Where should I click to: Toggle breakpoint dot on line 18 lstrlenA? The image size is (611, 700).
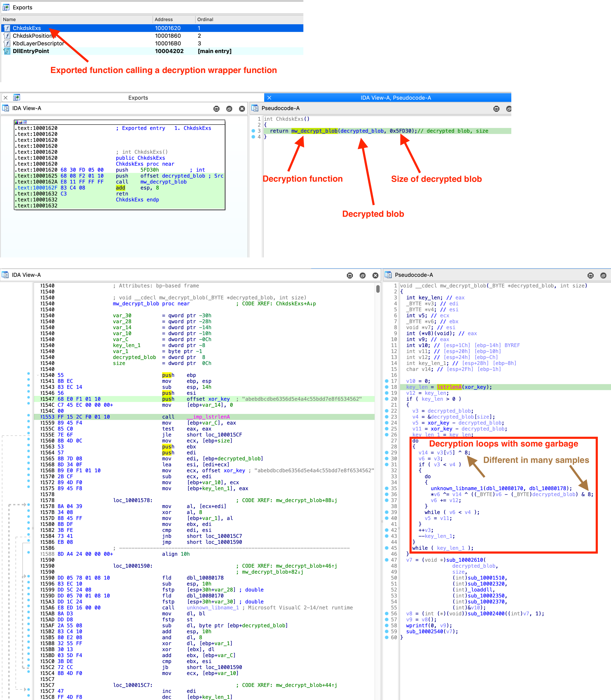click(386, 387)
